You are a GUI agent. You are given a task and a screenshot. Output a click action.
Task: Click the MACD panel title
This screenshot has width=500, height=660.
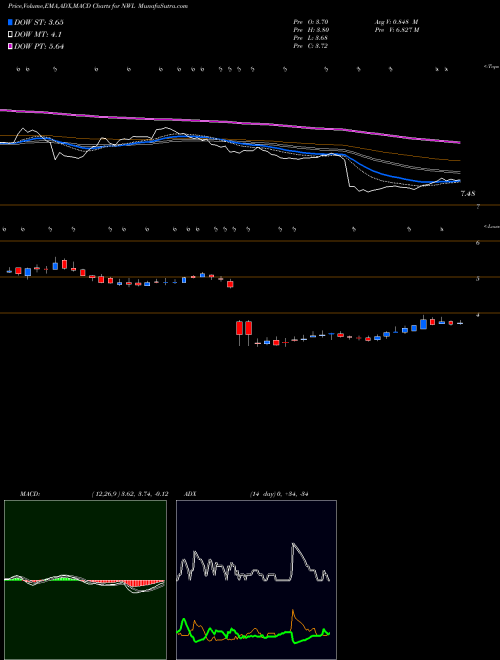(30, 494)
